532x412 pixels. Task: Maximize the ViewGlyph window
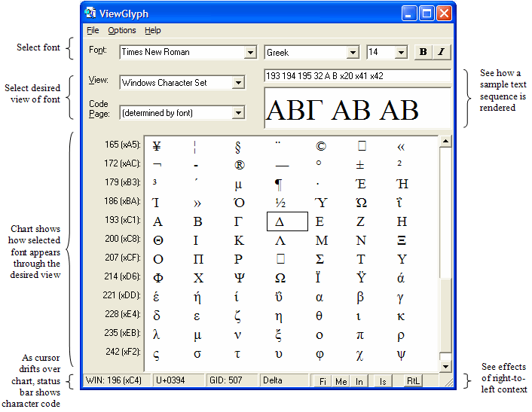(x=427, y=14)
